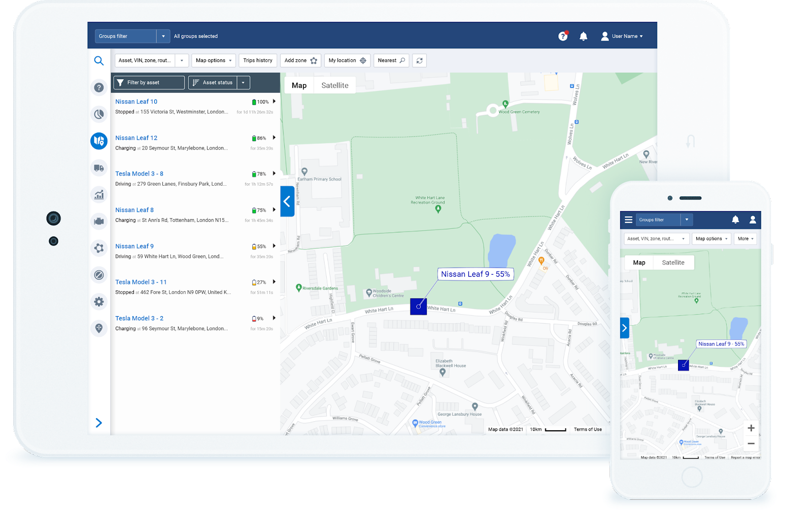Expand sidebar with bottom chevron arrow
The width and height of the screenshot is (812, 512).
click(x=99, y=423)
